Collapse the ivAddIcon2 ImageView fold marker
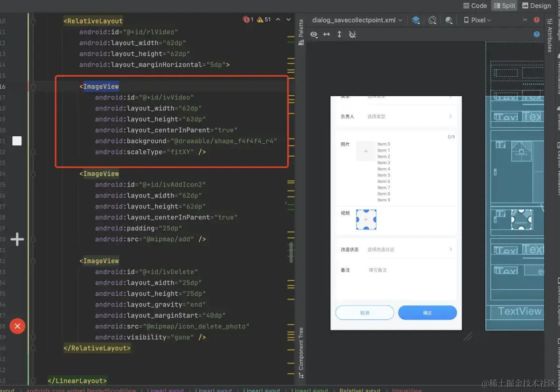Image resolution: width=560 pixels, height=392 pixels. 33,174
